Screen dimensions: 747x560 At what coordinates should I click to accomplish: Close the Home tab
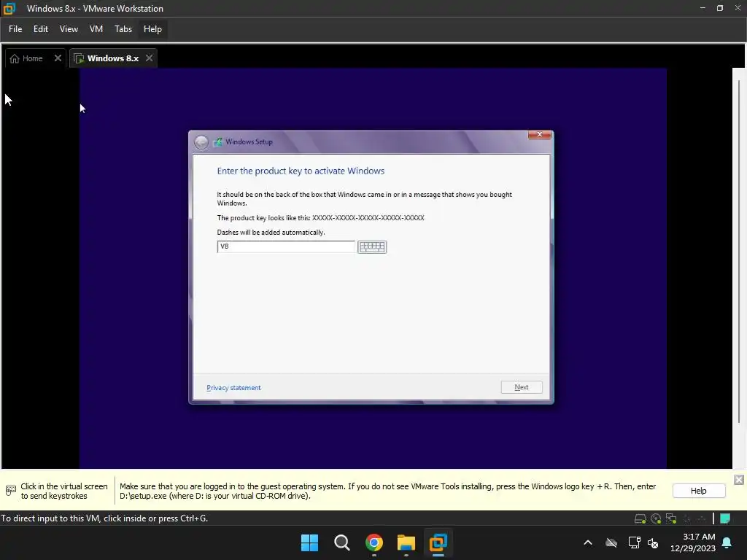point(58,58)
